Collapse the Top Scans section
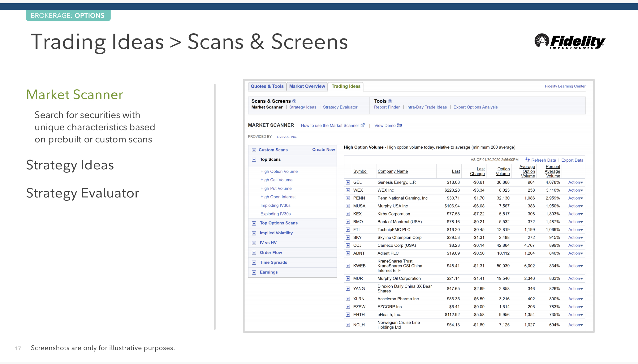This screenshot has height=364, width=638. click(254, 160)
